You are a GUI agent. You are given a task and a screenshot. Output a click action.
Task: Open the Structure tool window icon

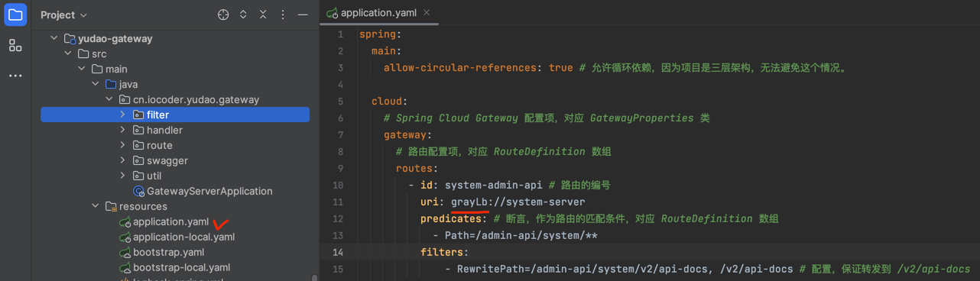[x=15, y=46]
